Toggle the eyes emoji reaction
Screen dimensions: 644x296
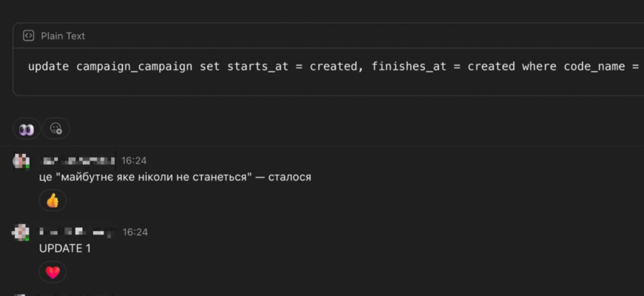(27, 129)
